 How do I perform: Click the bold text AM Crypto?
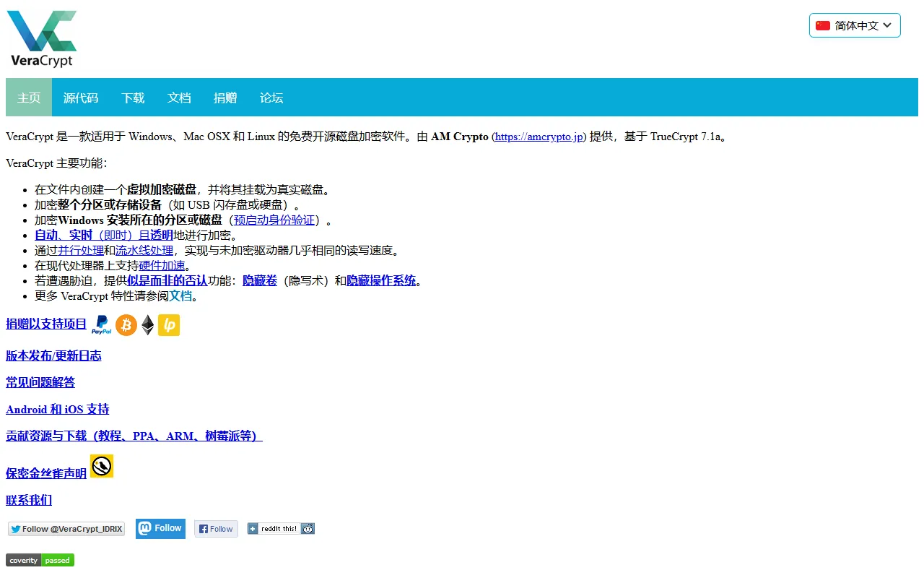click(460, 137)
